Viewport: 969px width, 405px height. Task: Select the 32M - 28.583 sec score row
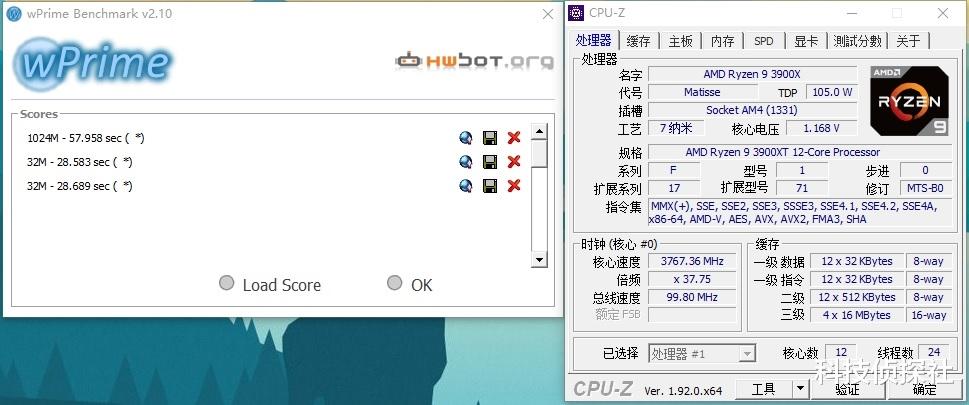pos(80,162)
